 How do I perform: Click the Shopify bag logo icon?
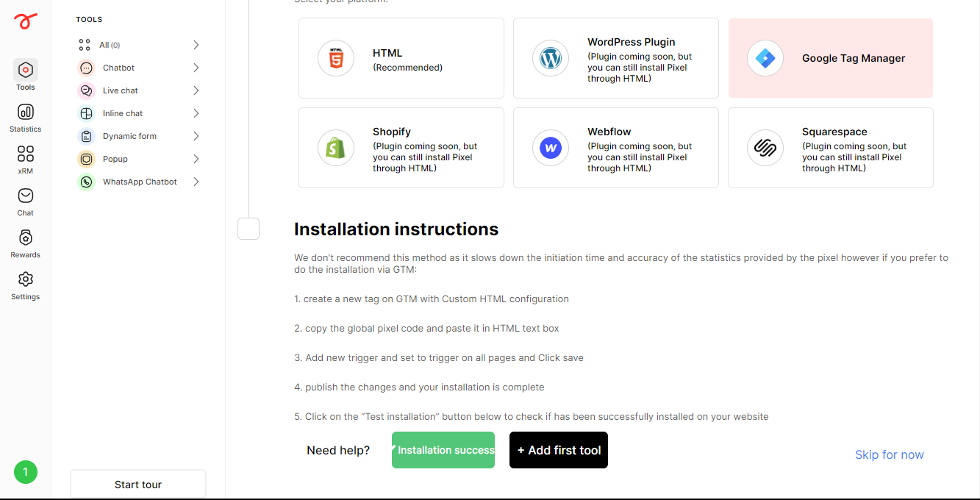click(336, 148)
